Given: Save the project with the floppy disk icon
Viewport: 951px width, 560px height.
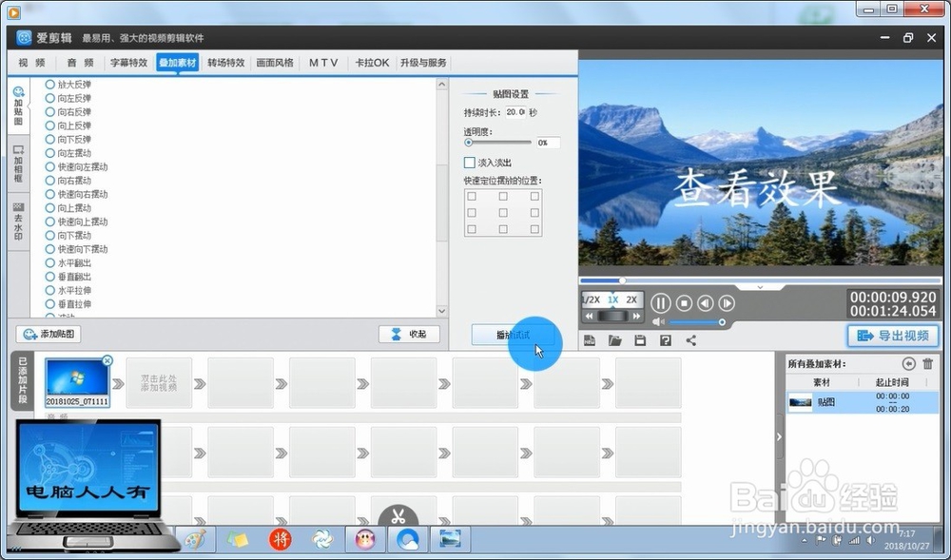Looking at the screenshot, I should click(640, 340).
